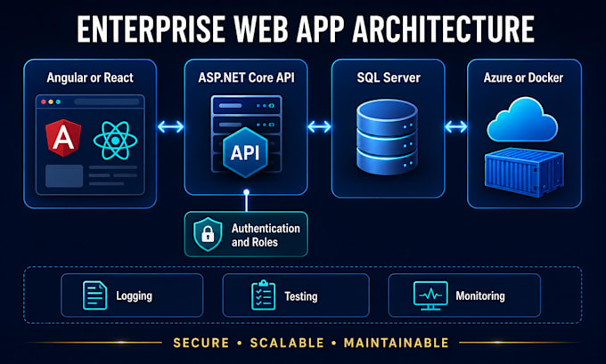Click the word 'SECURE' in the footer
Viewport: 606px width, 364px height.
point(201,343)
